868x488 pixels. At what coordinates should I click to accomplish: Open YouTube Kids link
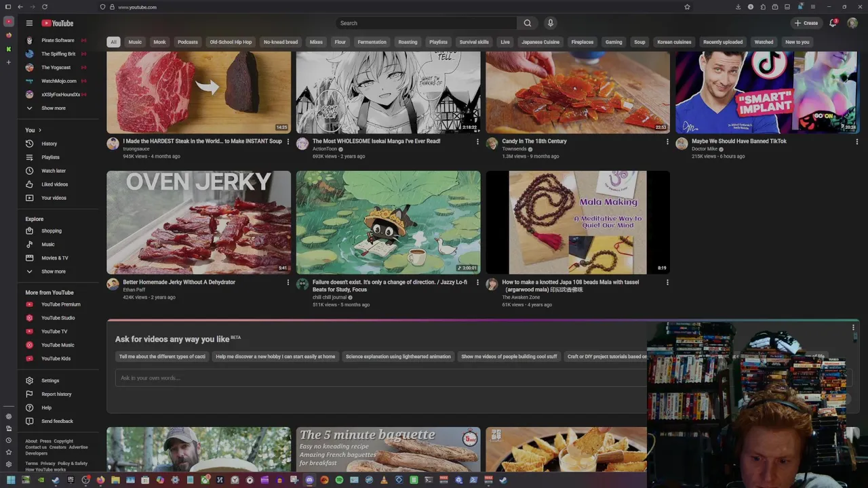tap(56, 359)
